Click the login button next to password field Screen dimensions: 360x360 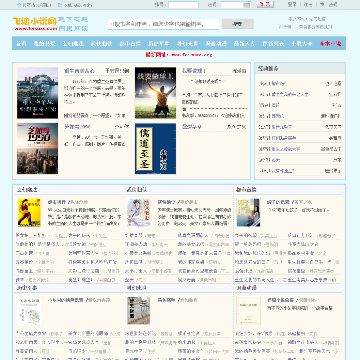coord(265,5)
